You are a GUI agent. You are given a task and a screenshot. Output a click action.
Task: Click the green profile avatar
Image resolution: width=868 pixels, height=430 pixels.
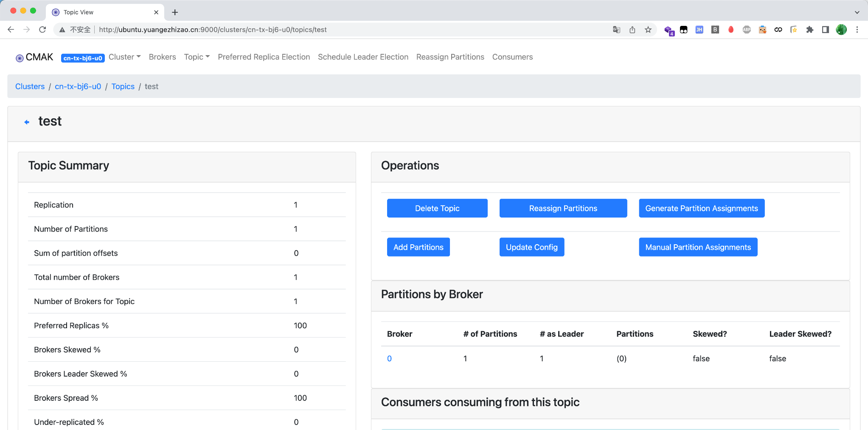pos(841,30)
